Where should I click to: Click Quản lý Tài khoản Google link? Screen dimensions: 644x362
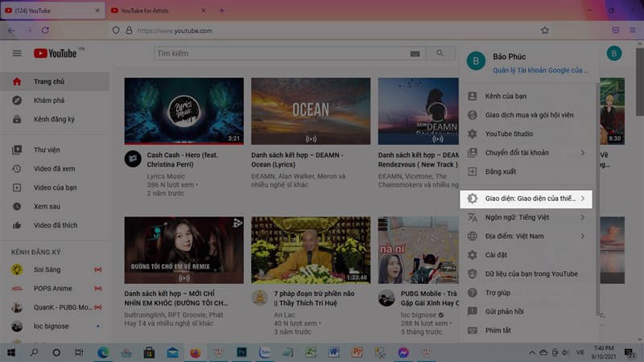[x=544, y=71]
